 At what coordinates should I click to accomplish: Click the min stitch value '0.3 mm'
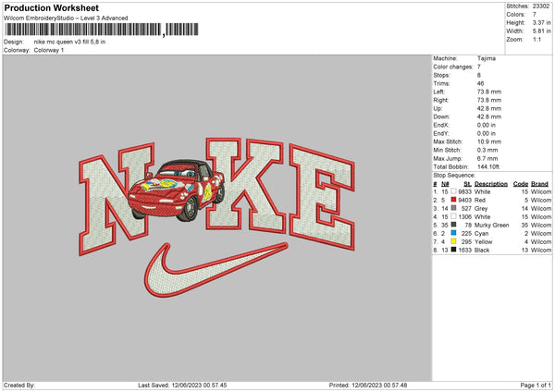click(487, 150)
